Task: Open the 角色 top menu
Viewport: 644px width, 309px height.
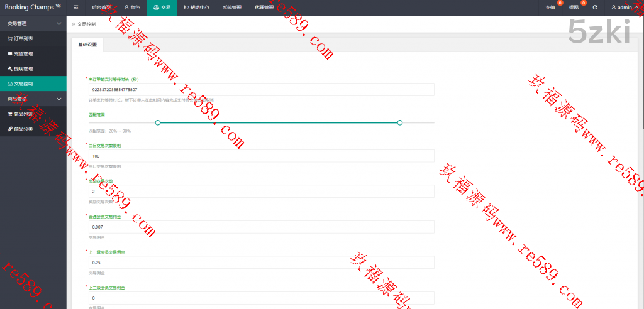Action: pyautogui.click(x=132, y=8)
